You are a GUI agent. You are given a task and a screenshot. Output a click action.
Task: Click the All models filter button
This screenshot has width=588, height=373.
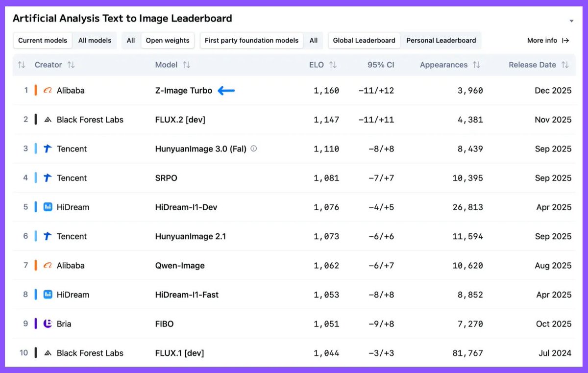coord(95,41)
